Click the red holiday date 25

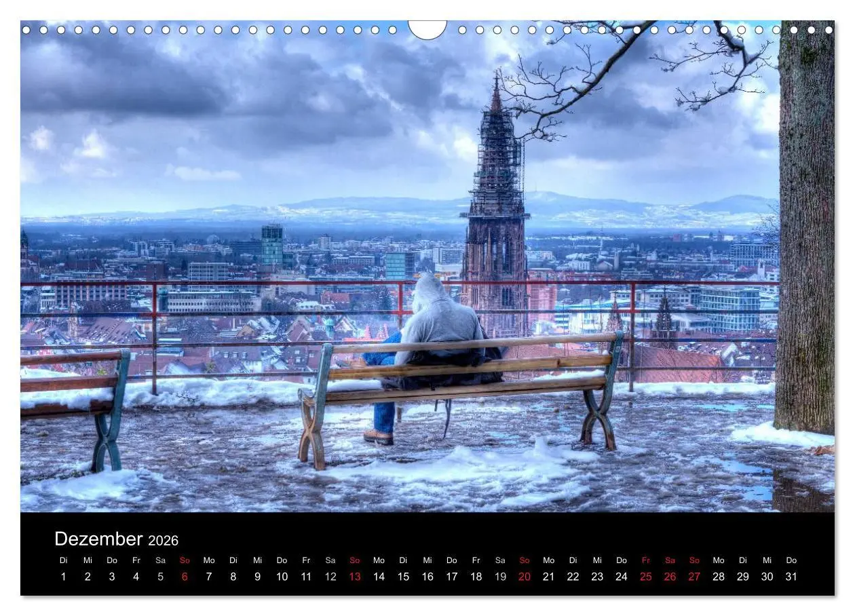[x=645, y=577]
